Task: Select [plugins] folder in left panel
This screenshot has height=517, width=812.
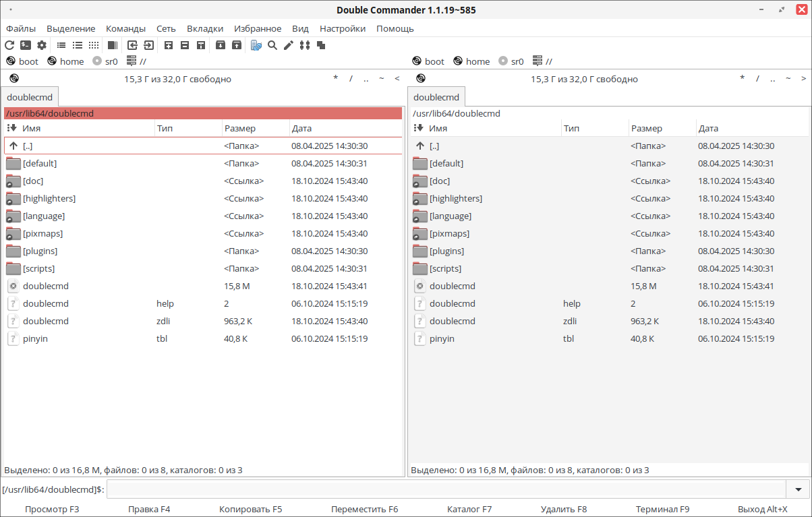Action: tap(203, 251)
